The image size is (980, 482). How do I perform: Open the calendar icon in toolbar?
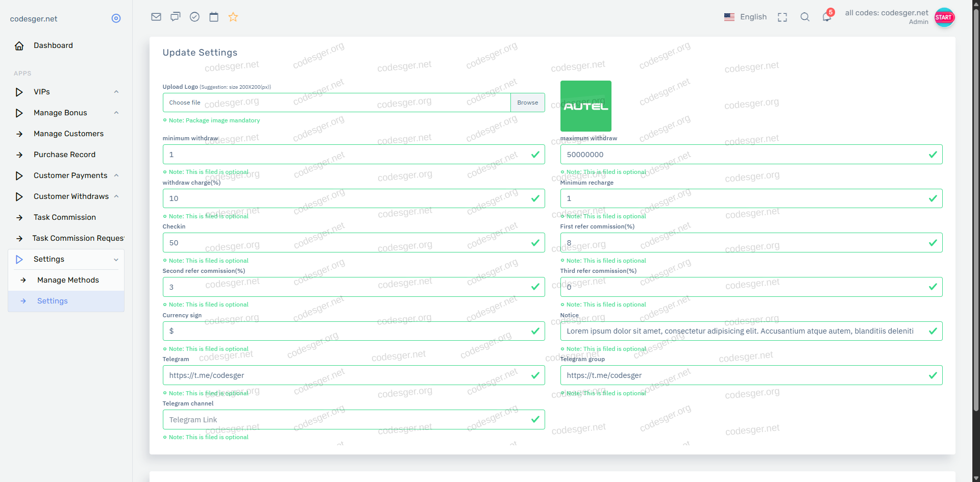tap(214, 17)
